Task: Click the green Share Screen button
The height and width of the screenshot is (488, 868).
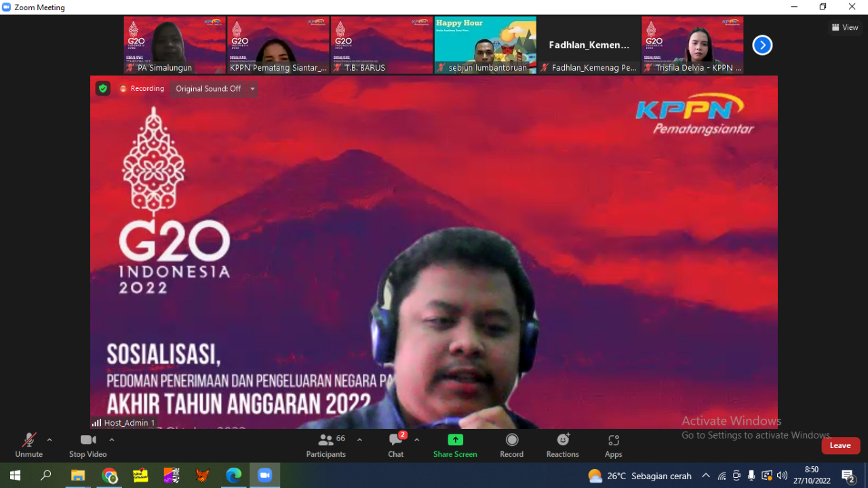Action: tap(456, 445)
